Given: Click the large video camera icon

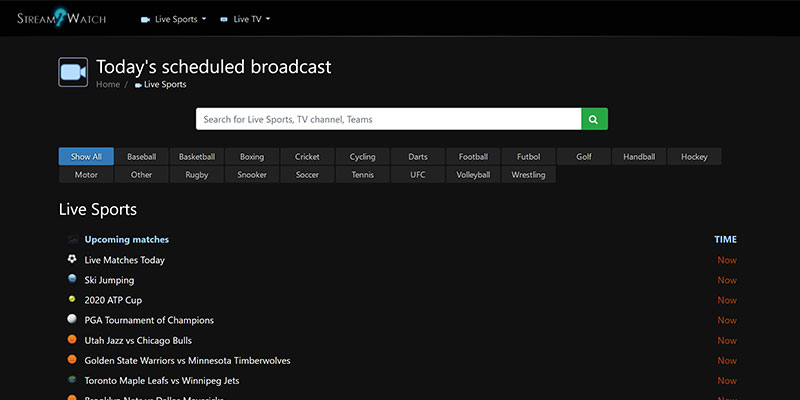Looking at the screenshot, I should pos(73,72).
